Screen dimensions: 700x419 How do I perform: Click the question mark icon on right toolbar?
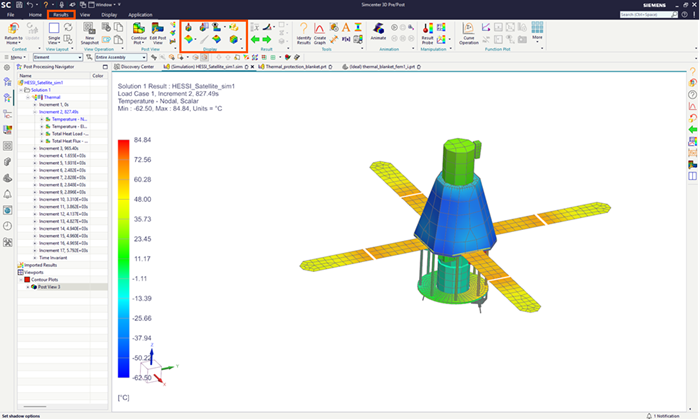click(692, 71)
